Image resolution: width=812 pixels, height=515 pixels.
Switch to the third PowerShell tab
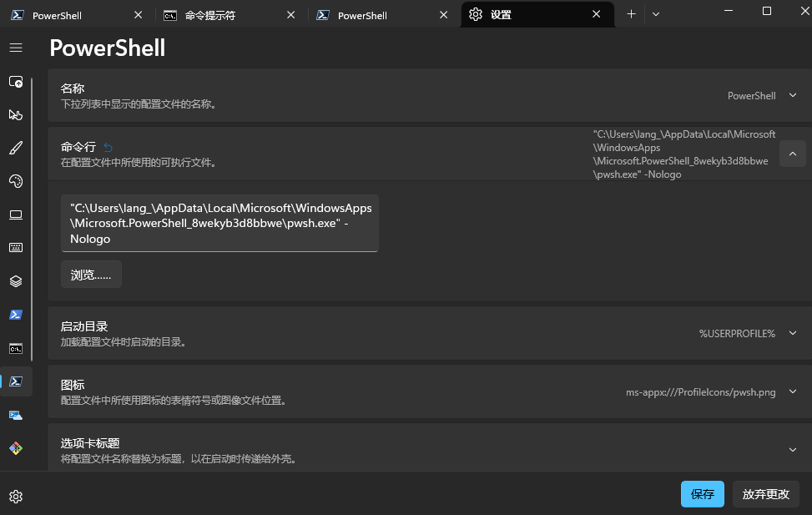pyautogui.click(x=381, y=15)
